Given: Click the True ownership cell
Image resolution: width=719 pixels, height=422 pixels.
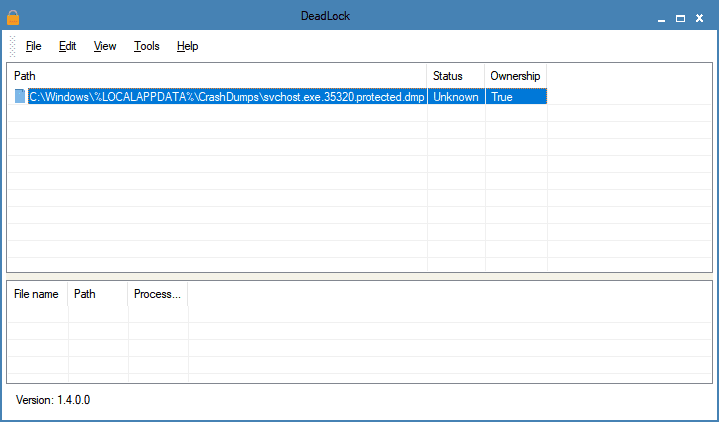Looking at the screenshot, I should point(516,97).
